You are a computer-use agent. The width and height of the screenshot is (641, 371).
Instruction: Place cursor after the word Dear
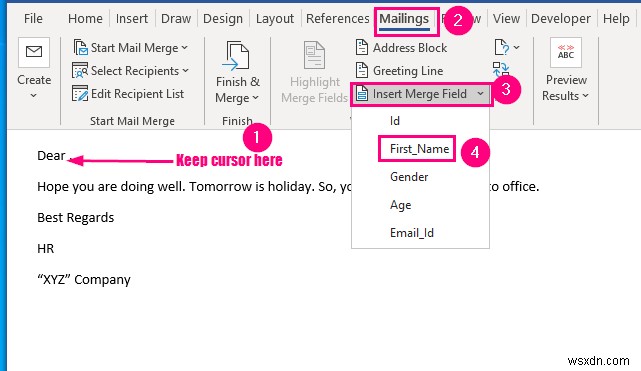coord(67,156)
